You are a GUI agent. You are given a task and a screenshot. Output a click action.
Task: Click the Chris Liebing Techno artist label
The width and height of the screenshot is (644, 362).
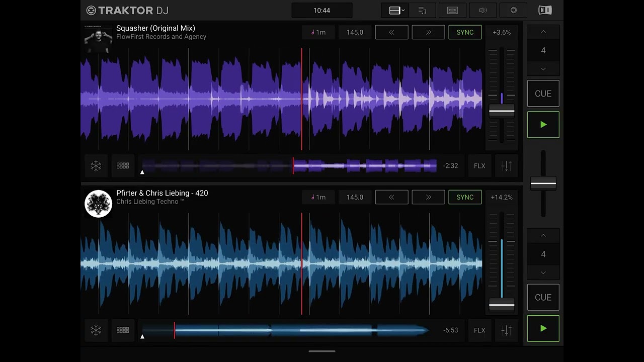click(x=150, y=202)
